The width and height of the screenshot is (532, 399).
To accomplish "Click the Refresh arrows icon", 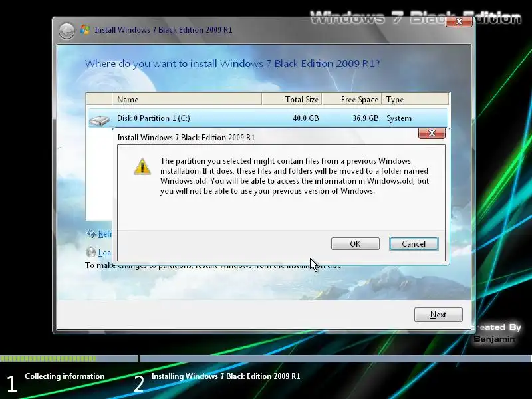I will 90,233.
